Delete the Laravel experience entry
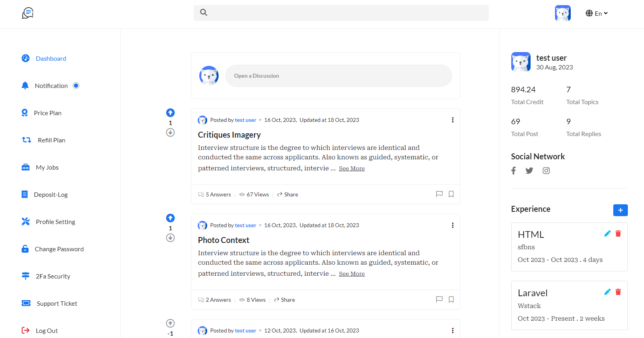 pos(618,292)
